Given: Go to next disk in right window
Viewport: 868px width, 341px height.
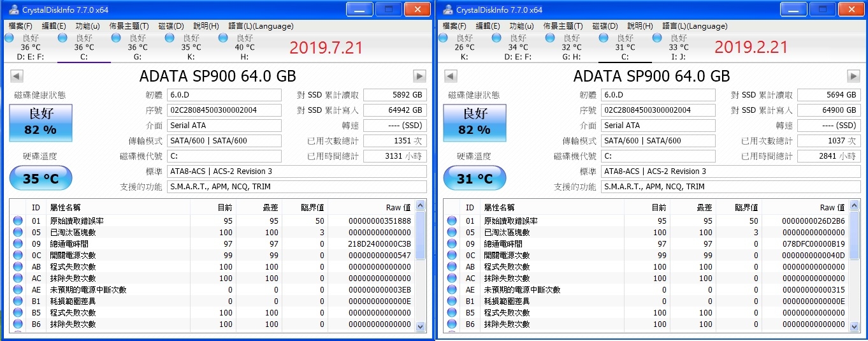Looking at the screenshot, I should pyautogui.click(x=853, y=76).
